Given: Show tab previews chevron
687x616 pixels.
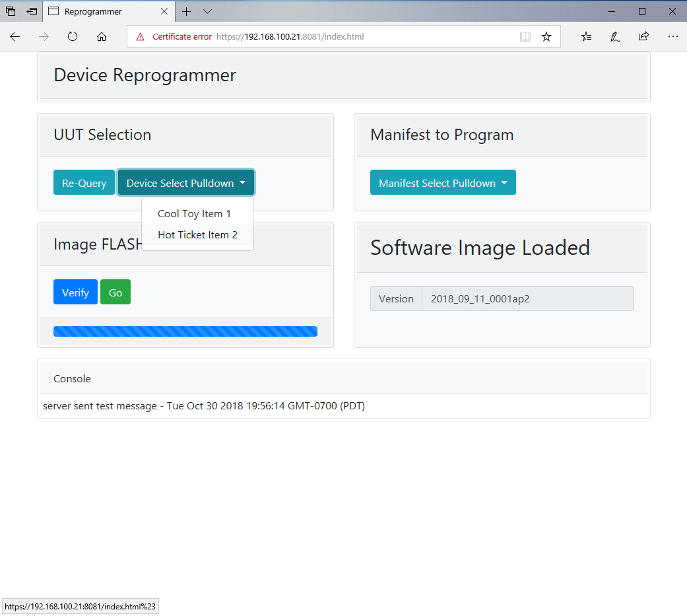Looking at the screenshot, I should (x=208, y=11).
